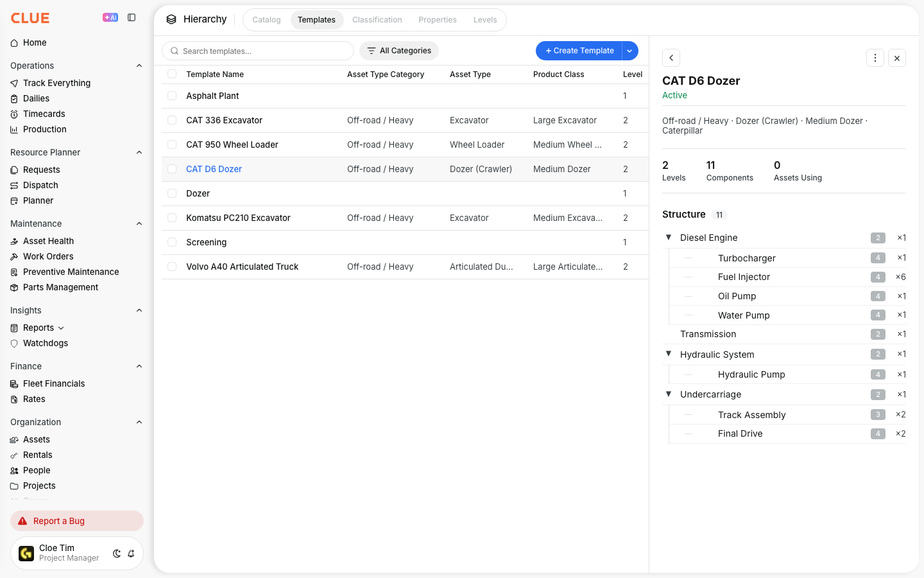Select the Transmission structure row
This screenshot has height=578, width=924.
(784, 334)
